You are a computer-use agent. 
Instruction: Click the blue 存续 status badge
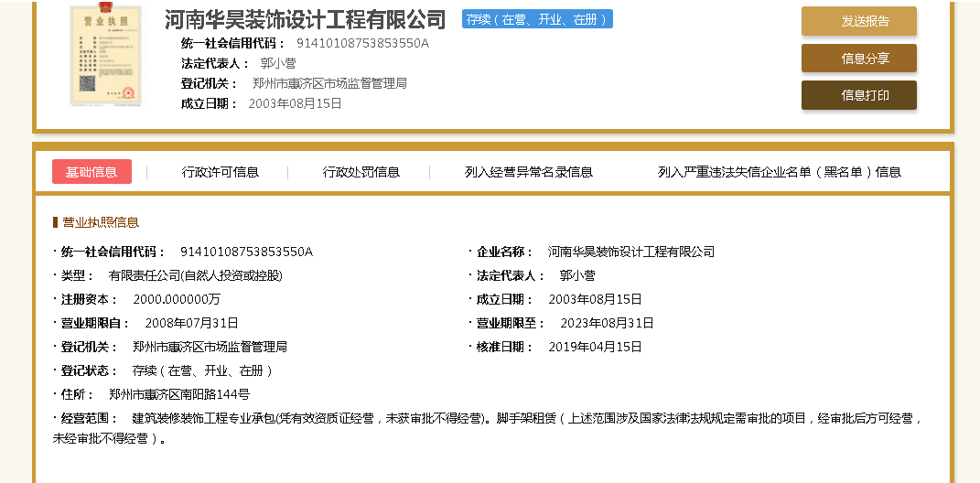pos(537,19)
